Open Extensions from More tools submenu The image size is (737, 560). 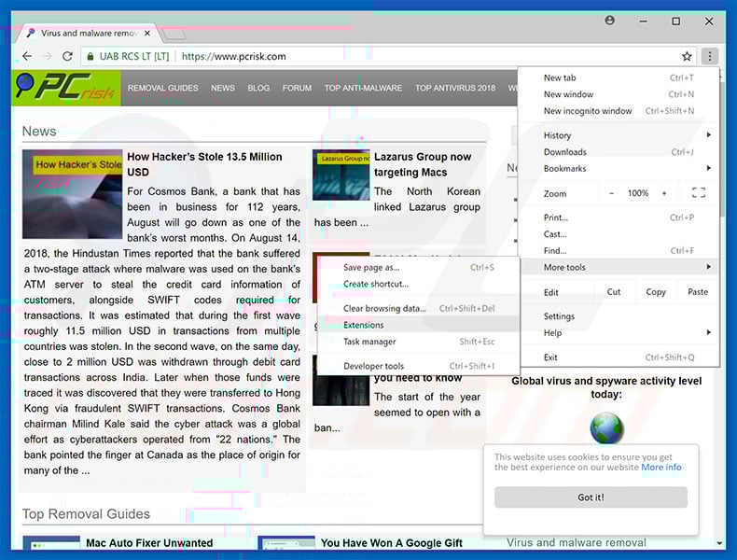419,325
